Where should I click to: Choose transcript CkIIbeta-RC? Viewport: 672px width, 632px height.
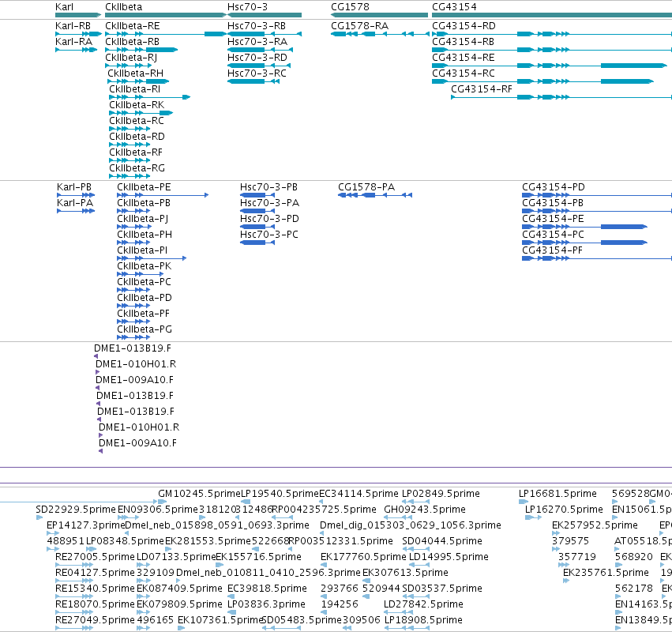coord(137,121)
